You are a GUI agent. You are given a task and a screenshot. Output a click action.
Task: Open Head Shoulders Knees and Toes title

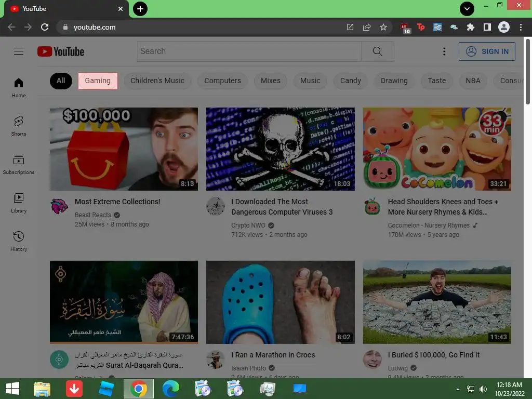(x=443, y=207)
